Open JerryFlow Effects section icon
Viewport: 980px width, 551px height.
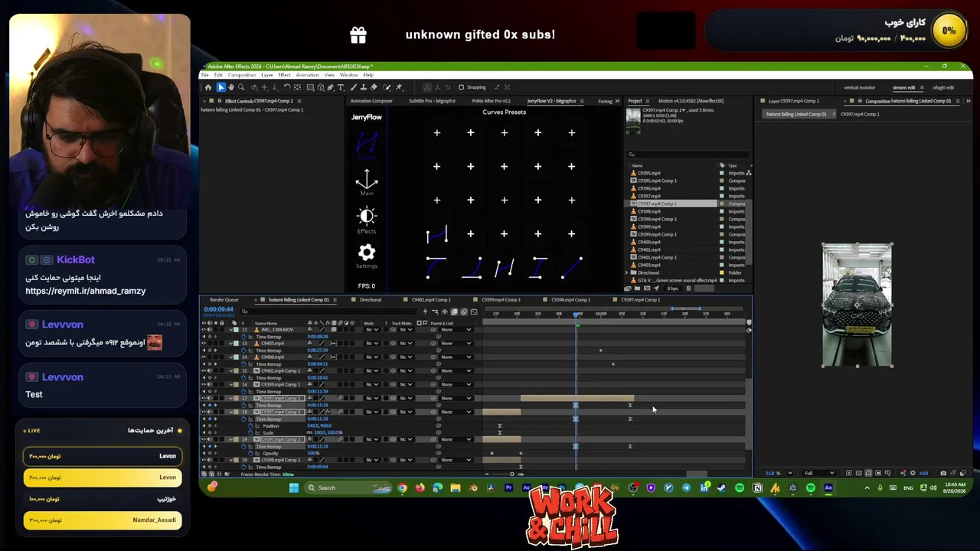point(367,220)
